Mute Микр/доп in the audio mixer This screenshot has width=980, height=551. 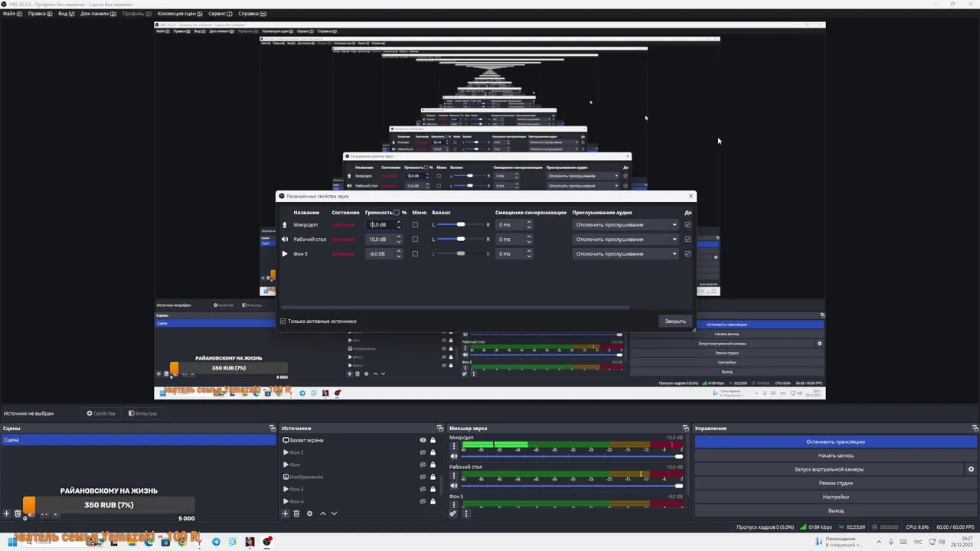453,456
